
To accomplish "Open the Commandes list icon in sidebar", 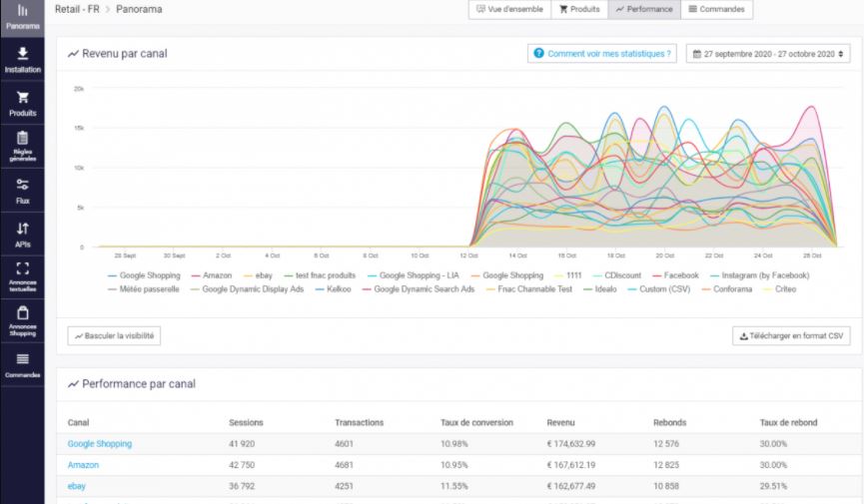I will pyautogui.click(x=23, y=359).
